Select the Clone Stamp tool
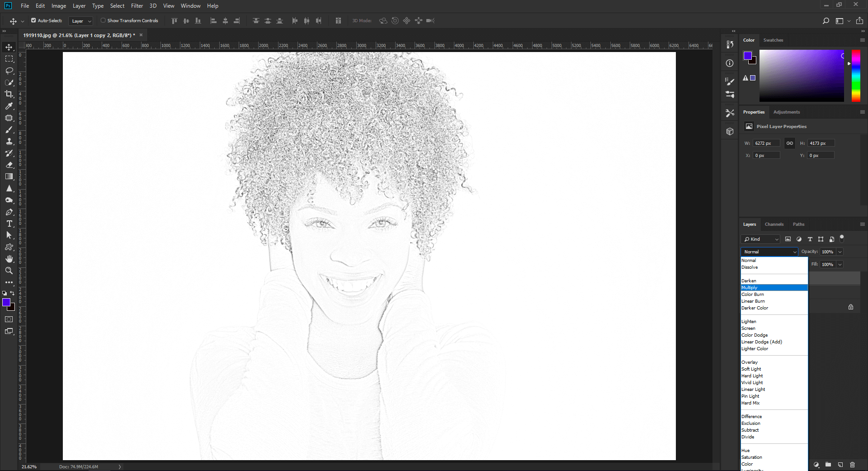The height and width of the screenshot is (471, 868). pyautogui.click(x=9, y=141)
